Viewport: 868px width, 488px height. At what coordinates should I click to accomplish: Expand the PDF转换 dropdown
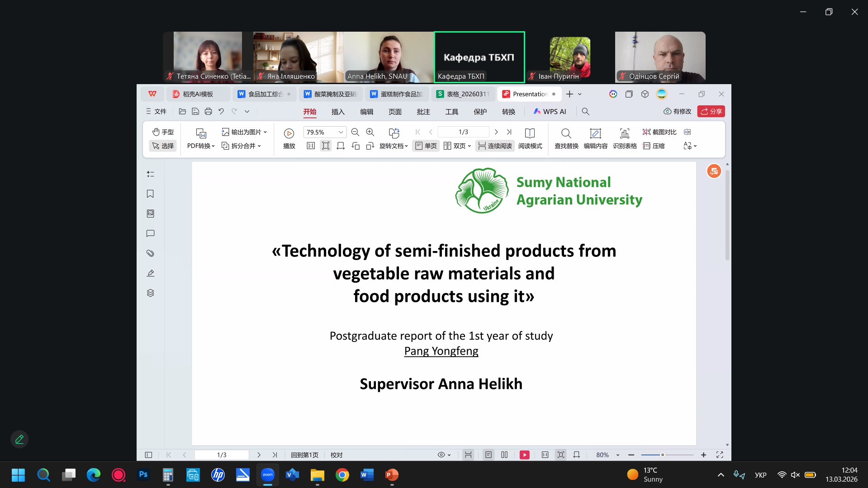[201, 146]
